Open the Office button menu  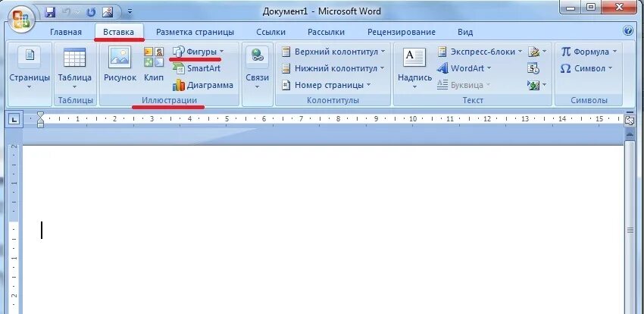coord(21,18)
